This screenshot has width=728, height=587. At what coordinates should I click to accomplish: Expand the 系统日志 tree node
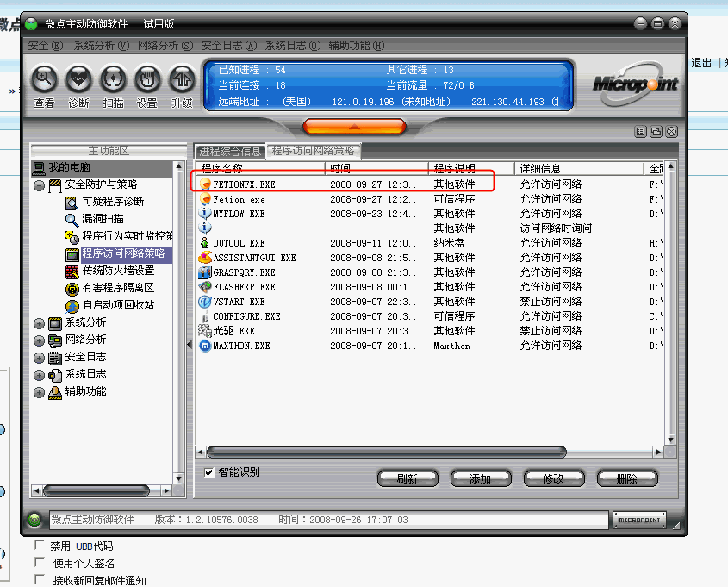(x=40, y=375)
